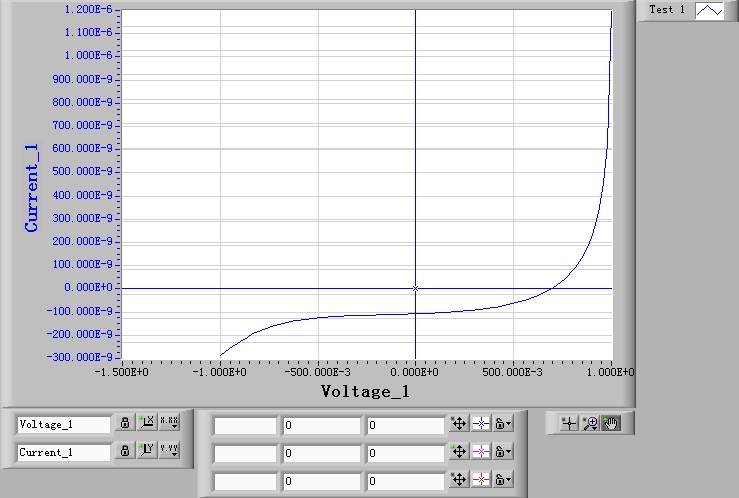The width and height of the screenshot is (739, 498).
Task: Toggle autoscale lock for Current_1 axis
Action: tap(125, 450)
